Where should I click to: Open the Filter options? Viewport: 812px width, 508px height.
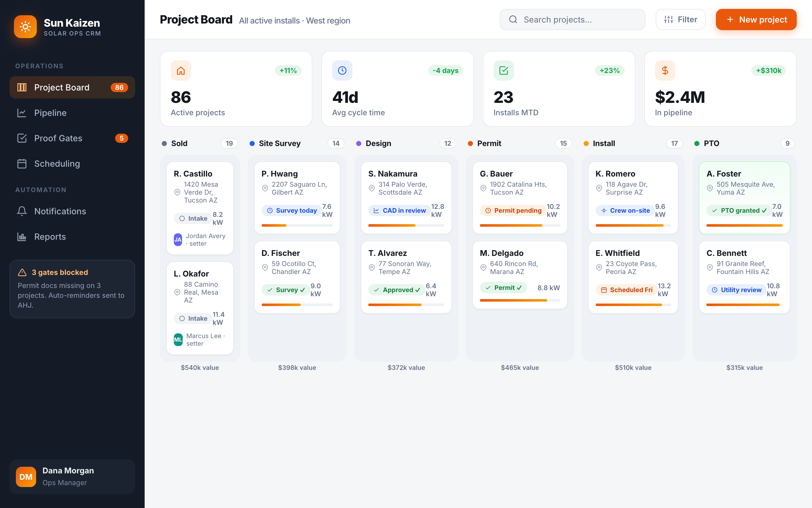click(x=680, y=19)
